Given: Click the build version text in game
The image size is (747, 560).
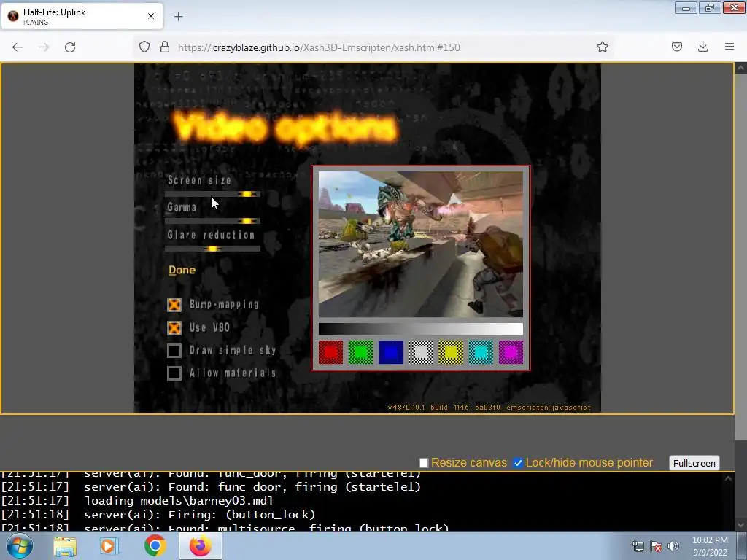Looking at the screenshot, I should [x=489, y=408].
